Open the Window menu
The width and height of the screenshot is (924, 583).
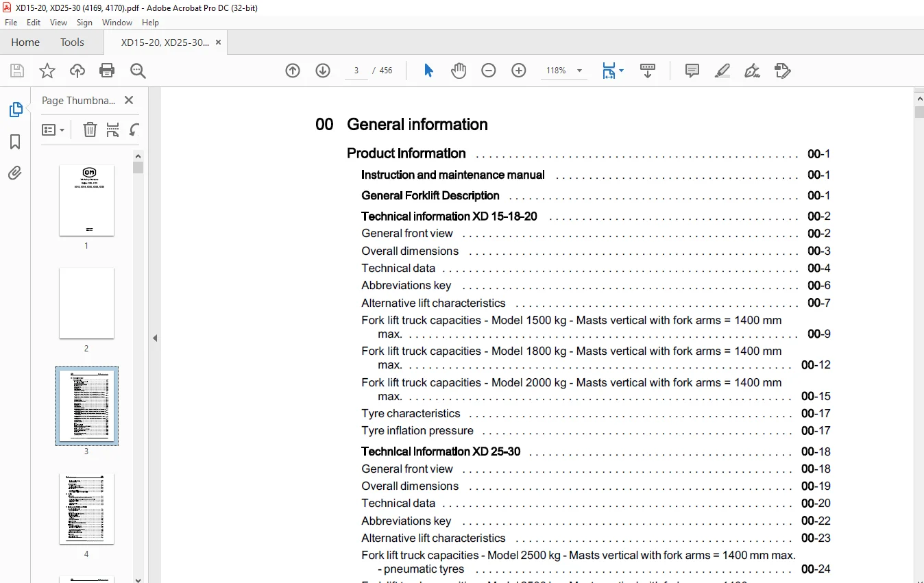[117, 23]
